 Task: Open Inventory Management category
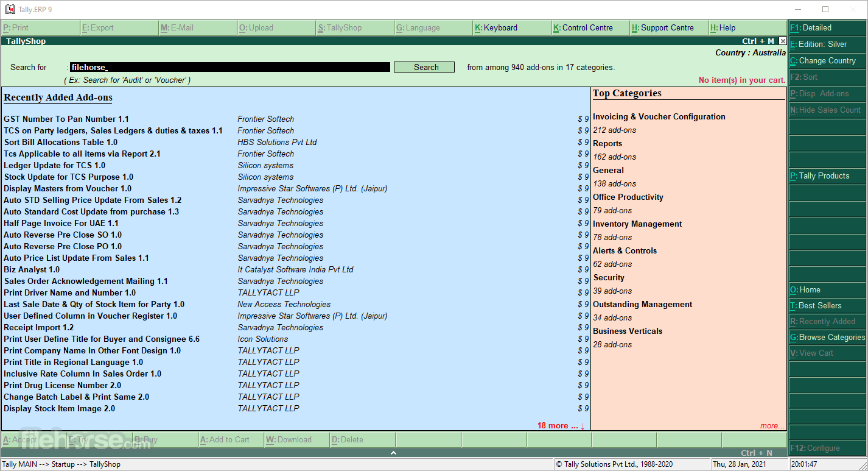coord(637,224)
